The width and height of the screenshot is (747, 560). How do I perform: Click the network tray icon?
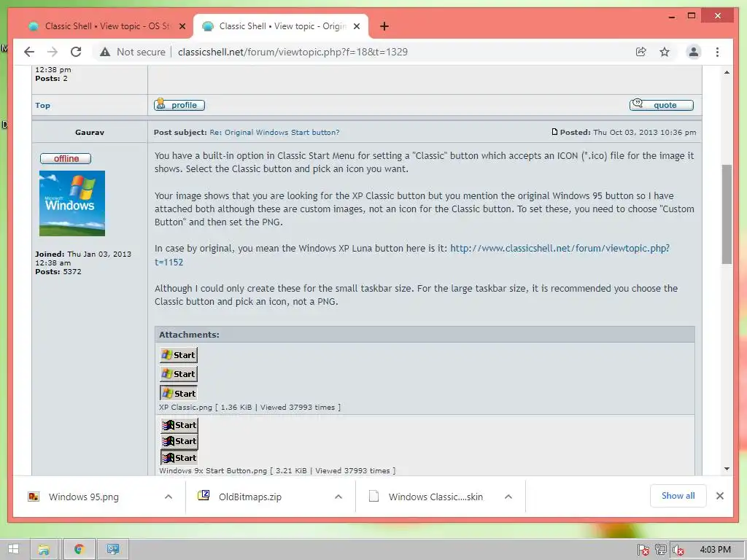coord(661,550)
